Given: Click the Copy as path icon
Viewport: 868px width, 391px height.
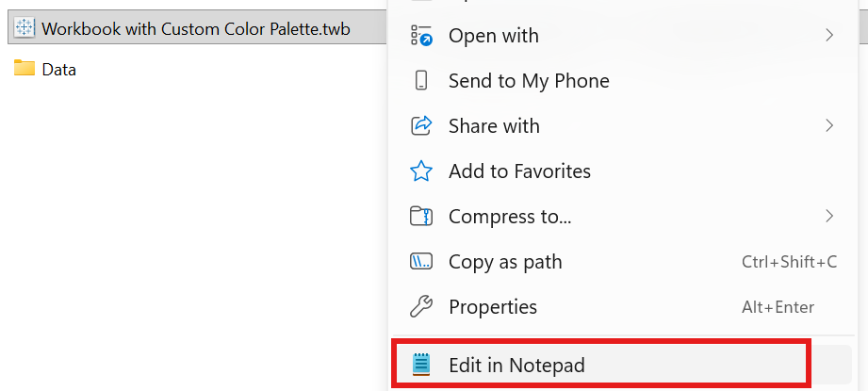Looking at the screenshot, I should 421,262.
